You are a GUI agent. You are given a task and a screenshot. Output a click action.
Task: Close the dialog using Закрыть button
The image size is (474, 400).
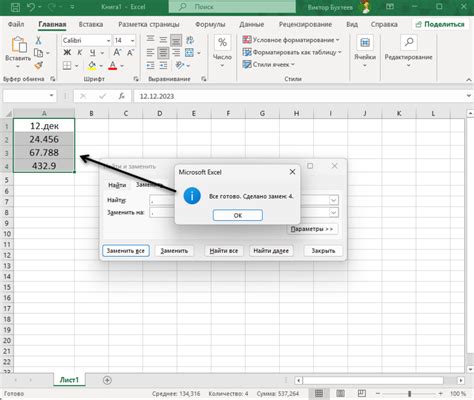coord(323,251)
